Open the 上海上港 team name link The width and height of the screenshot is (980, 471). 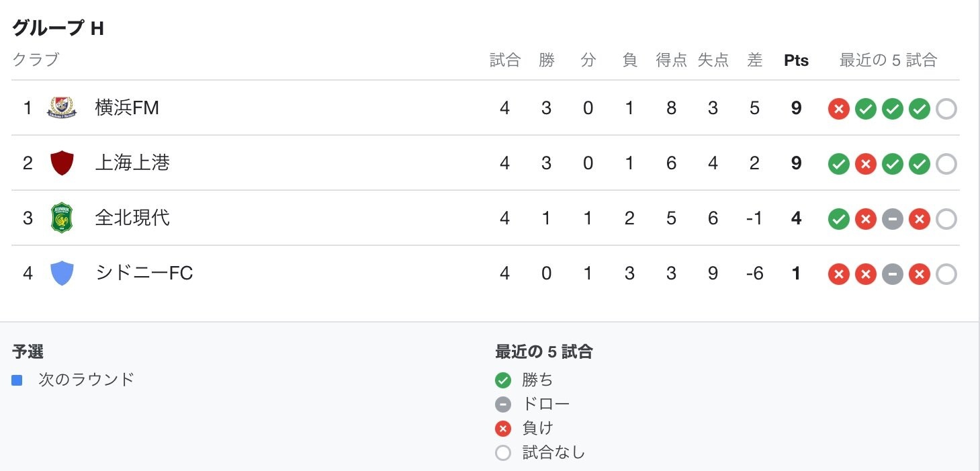pos(132,163)
